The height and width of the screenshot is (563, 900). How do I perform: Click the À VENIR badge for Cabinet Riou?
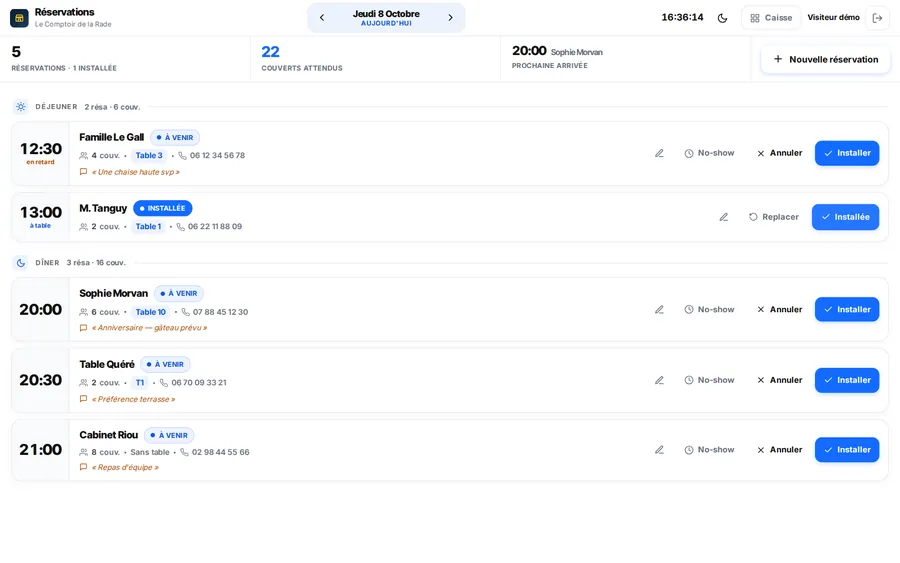[169, 436]
